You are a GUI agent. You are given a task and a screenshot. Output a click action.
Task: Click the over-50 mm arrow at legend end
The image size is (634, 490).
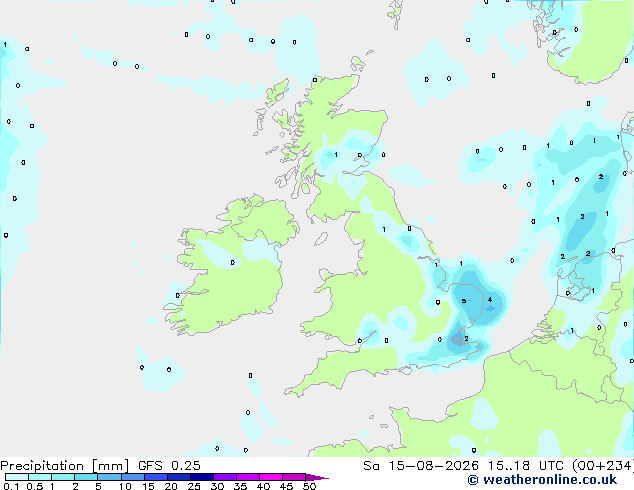pyautogui.click(x=317, y=478)
